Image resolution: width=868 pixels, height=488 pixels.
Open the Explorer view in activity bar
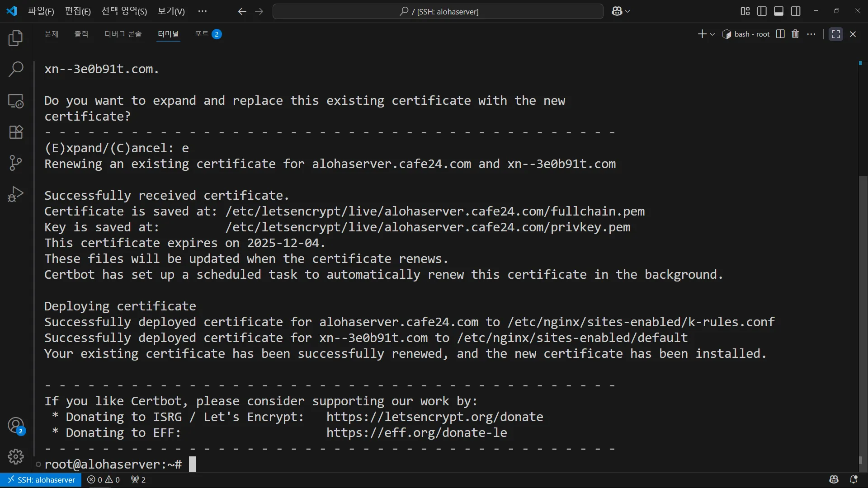(16, 38)
